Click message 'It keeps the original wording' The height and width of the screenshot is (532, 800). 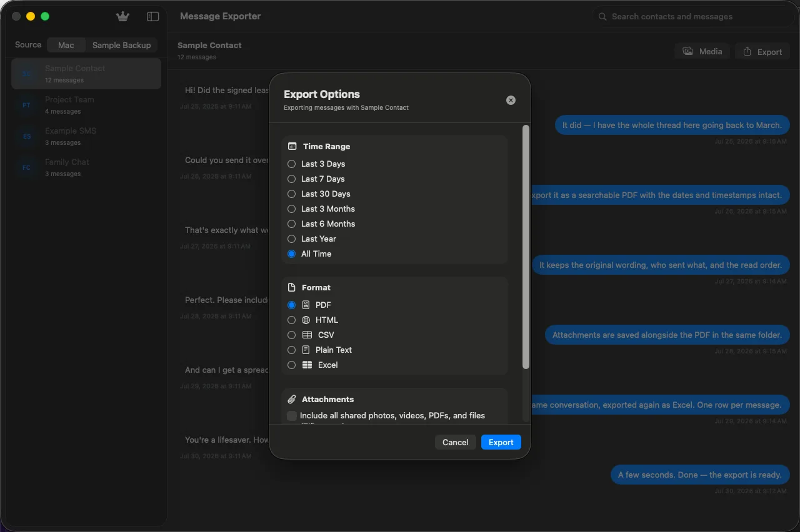tap(661, 265)
